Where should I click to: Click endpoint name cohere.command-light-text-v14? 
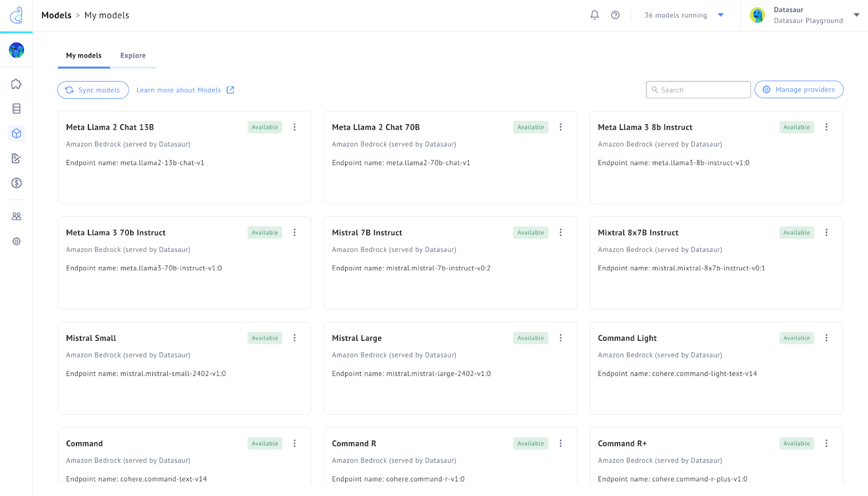705,373
